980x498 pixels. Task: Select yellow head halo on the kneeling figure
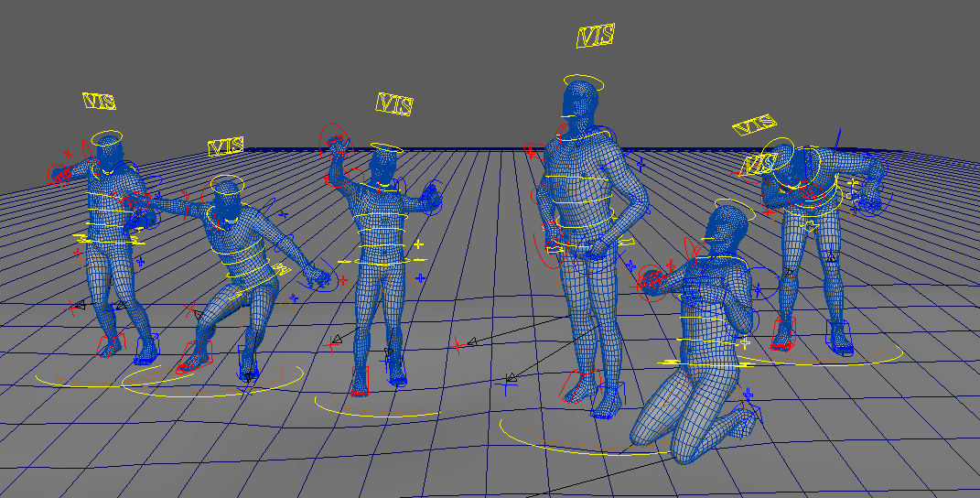click(734, 209)
